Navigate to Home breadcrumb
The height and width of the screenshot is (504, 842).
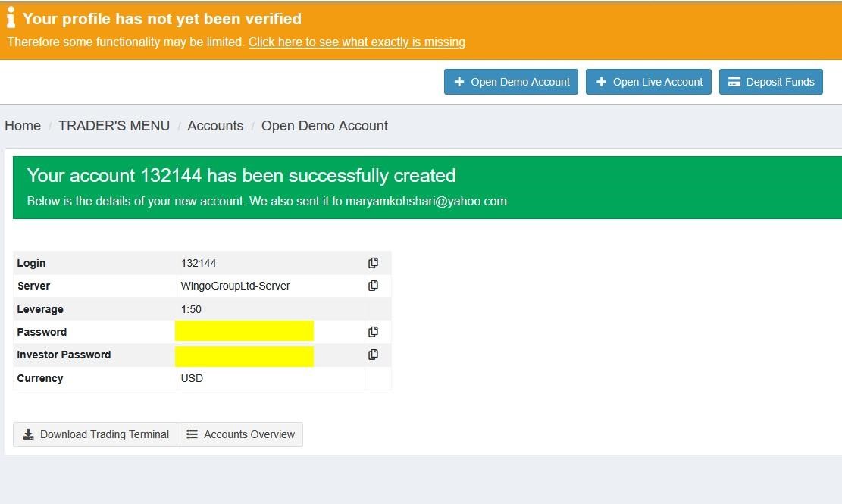click(23, 126)
